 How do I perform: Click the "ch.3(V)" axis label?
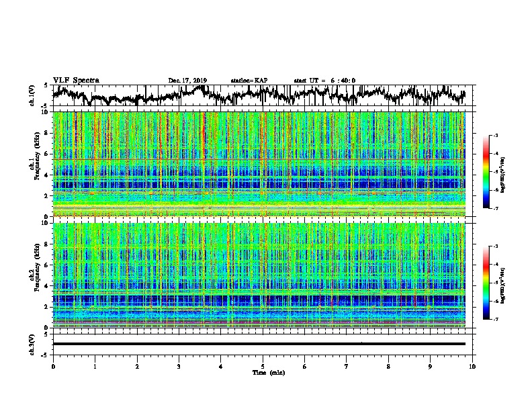[32, 345]
